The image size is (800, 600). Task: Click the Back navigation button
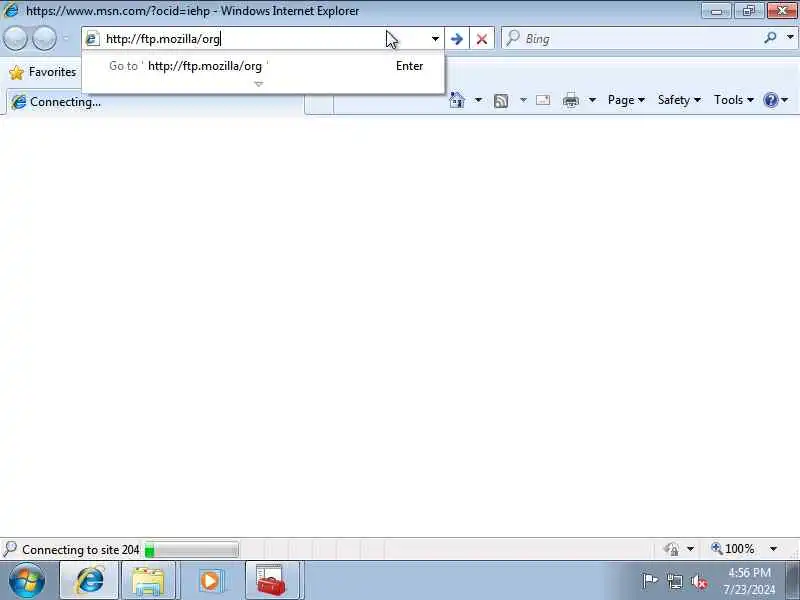(x=15, y=38)
